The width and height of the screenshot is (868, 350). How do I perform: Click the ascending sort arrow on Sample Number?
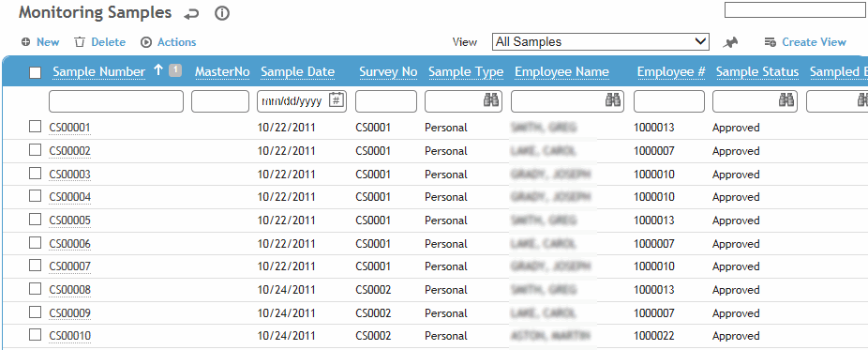158,70
